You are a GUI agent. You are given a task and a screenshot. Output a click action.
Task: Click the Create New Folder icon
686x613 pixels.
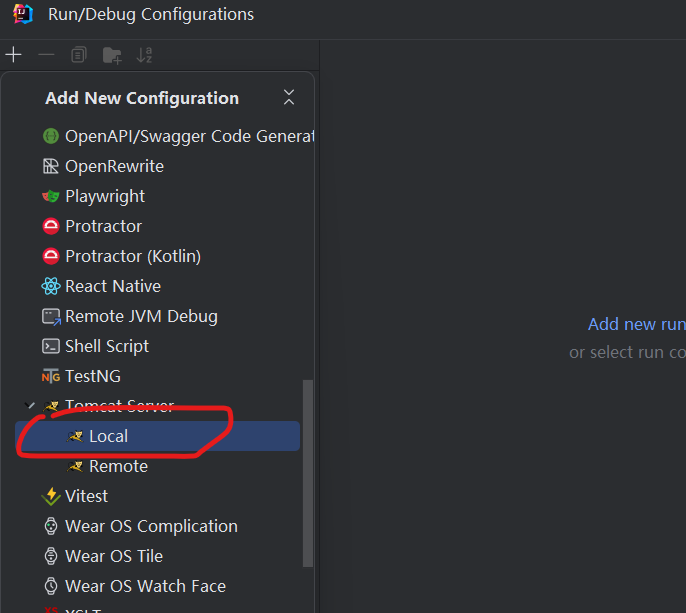(112, 55)
